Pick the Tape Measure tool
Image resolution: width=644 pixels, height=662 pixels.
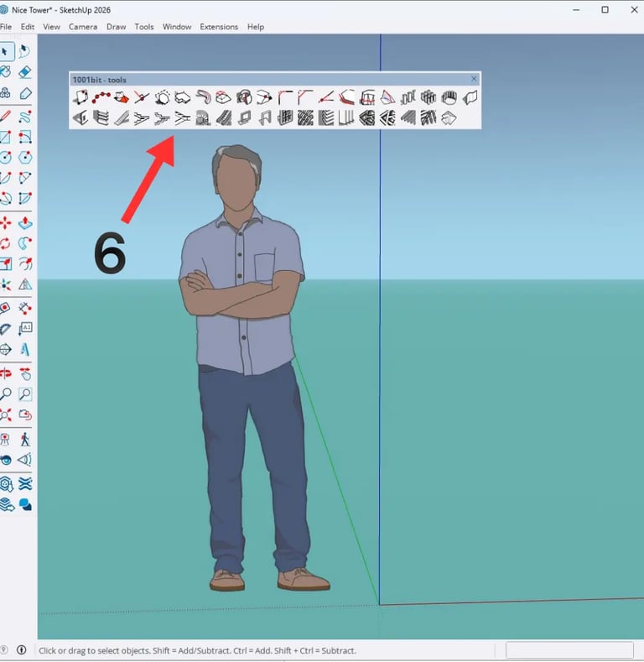click(x=6, y=309)
